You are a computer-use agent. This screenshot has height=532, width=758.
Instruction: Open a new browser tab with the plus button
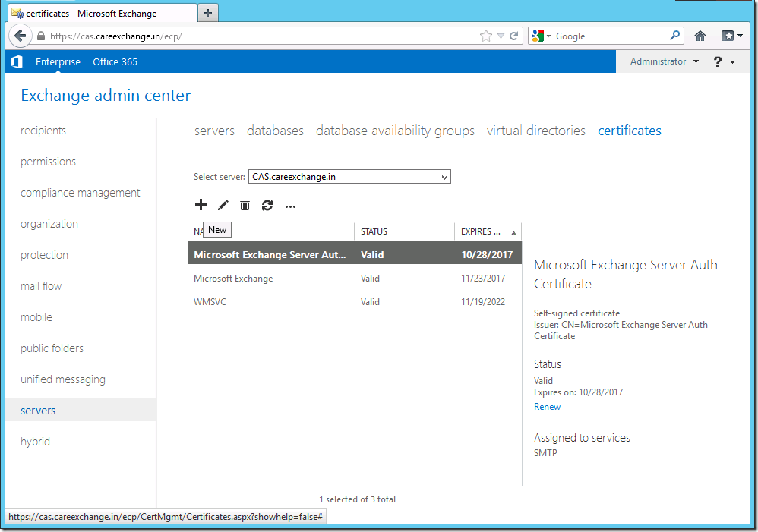[208, 13]
